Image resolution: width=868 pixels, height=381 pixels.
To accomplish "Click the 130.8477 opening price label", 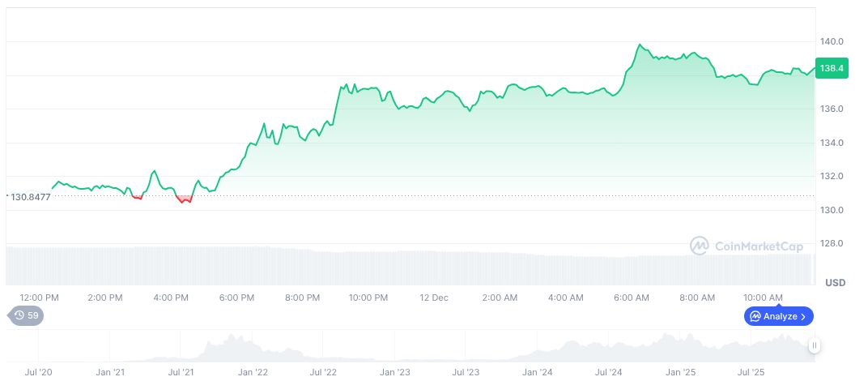I will pyautogui.click(x=30, y=196).
